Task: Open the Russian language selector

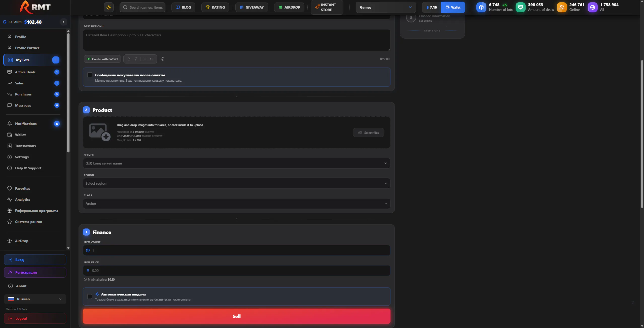Action: (x=35, y=299)
